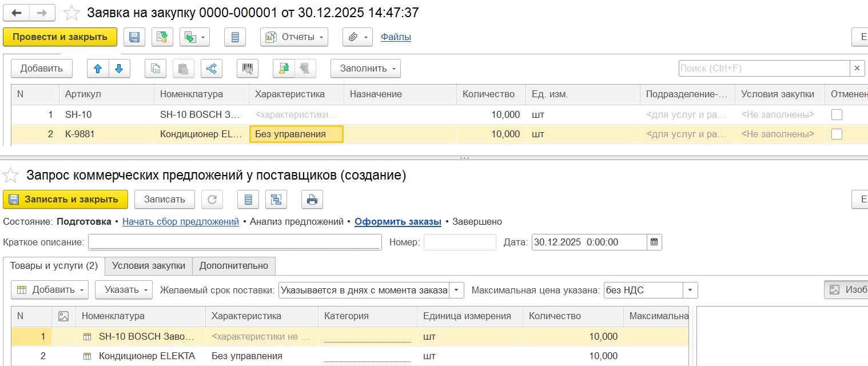868x366 pixels.
Task: Move row down with blue arrow
Action: click(x=119, y=69)
